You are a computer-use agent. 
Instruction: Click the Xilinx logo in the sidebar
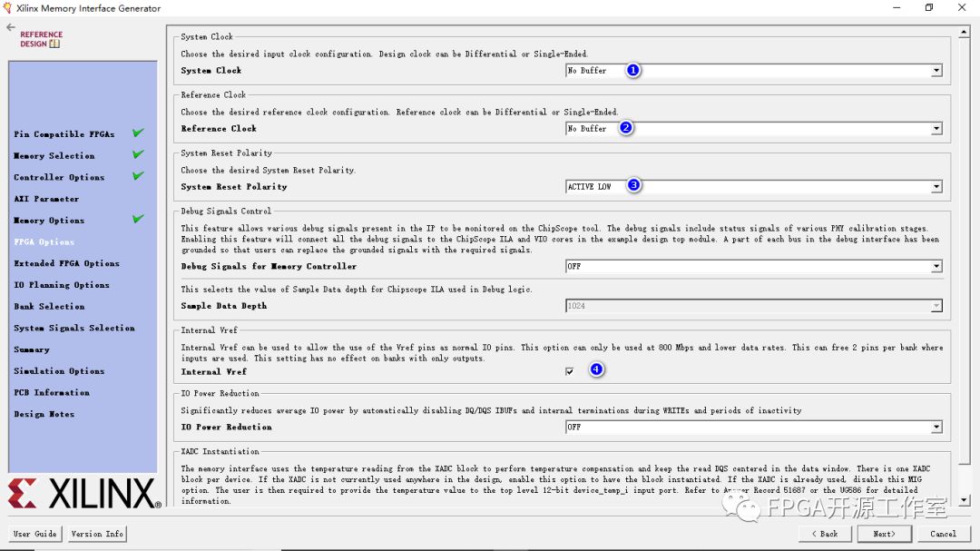83,494
